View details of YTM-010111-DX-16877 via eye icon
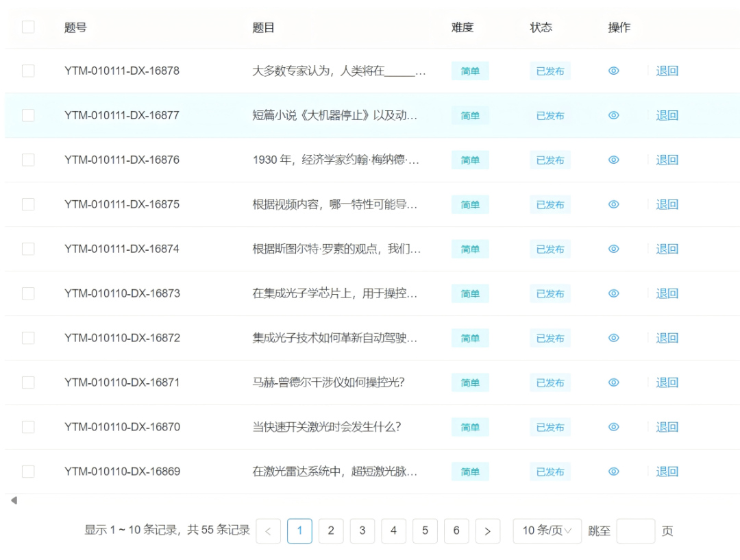This screenshot has width=740, height=560. coord(614,116)
